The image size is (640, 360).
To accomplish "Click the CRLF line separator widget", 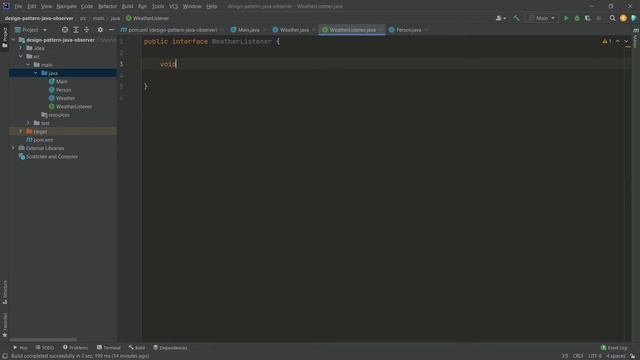I will (x=578, y=356).
